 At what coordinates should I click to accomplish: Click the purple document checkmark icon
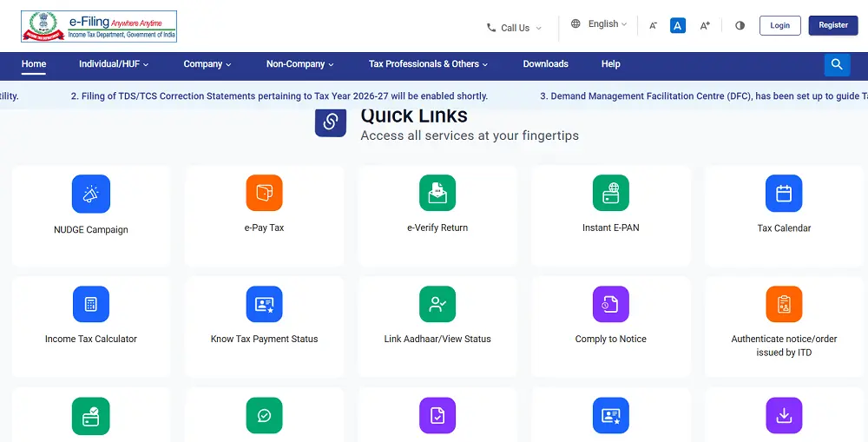point(437,415)
